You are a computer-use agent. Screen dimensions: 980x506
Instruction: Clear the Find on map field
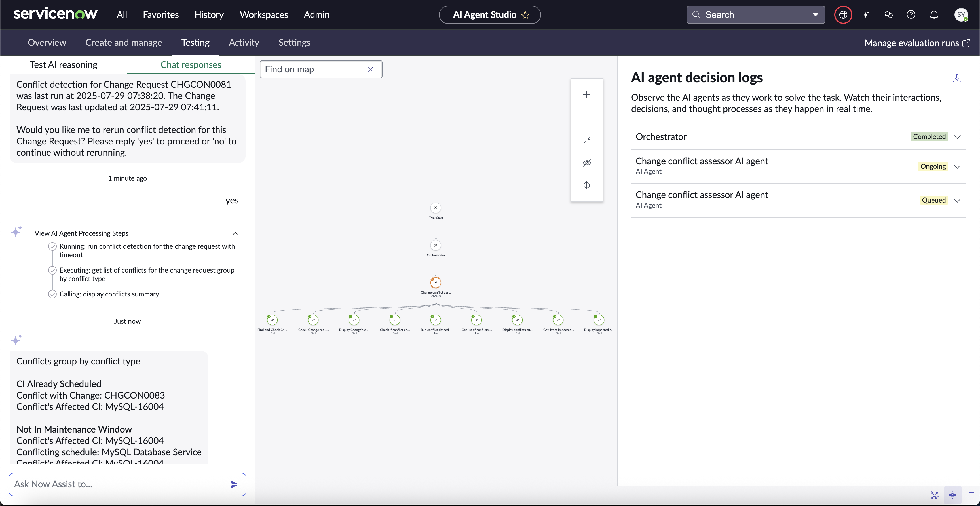(371, 69)
